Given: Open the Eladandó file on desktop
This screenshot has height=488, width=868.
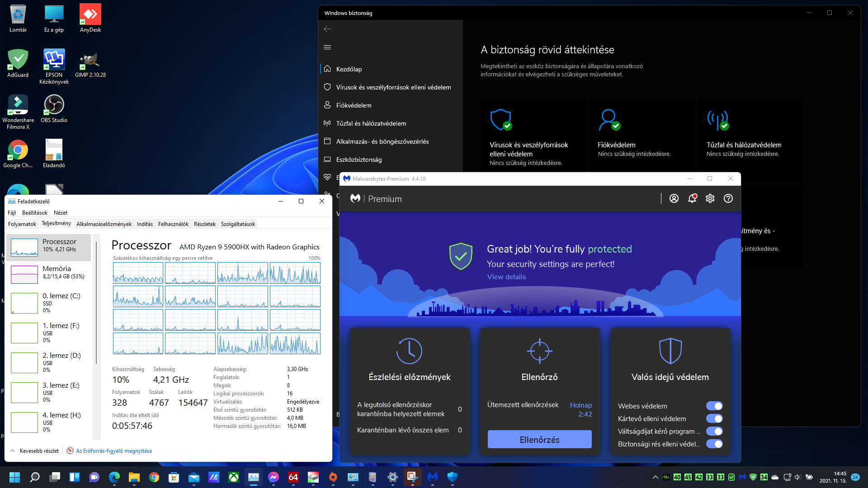Looking at the screenshot, I should click(x=54, y=154).
